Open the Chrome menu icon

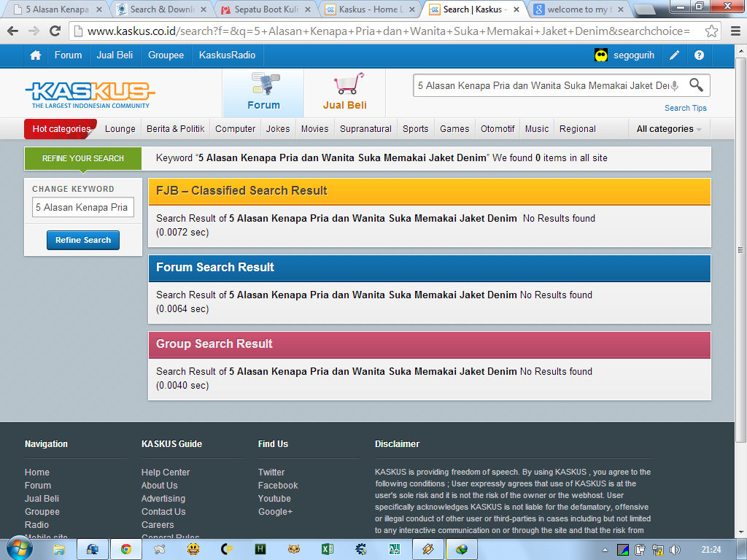735,31
